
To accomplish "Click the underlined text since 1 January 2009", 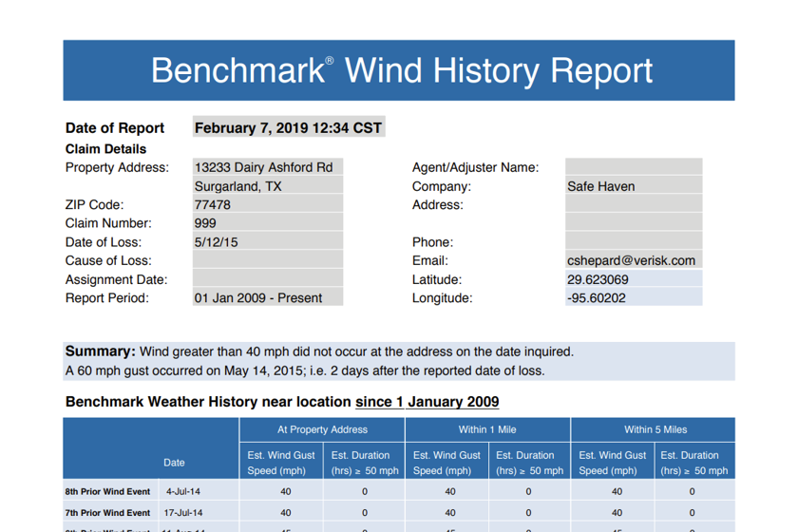I will point(427,402).
